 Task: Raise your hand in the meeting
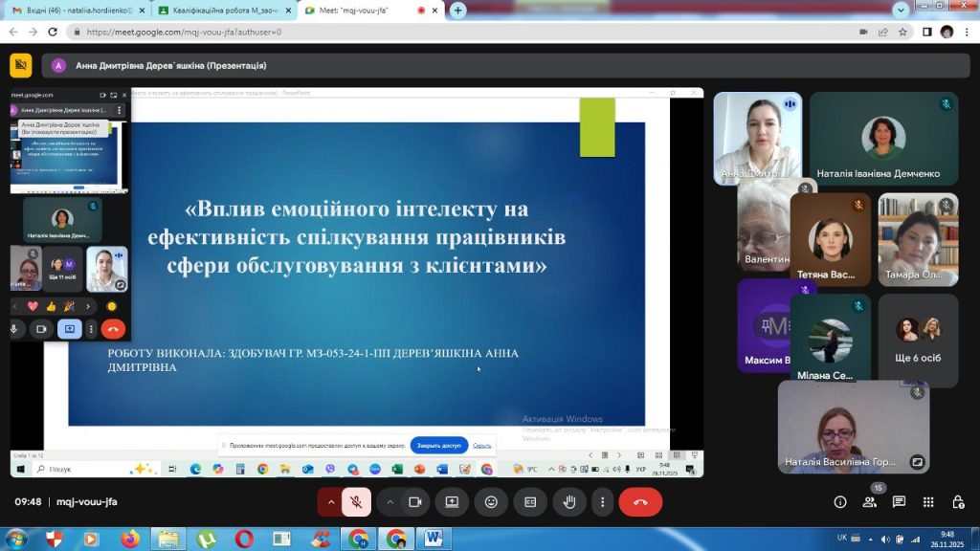click(x=568, y=502)
